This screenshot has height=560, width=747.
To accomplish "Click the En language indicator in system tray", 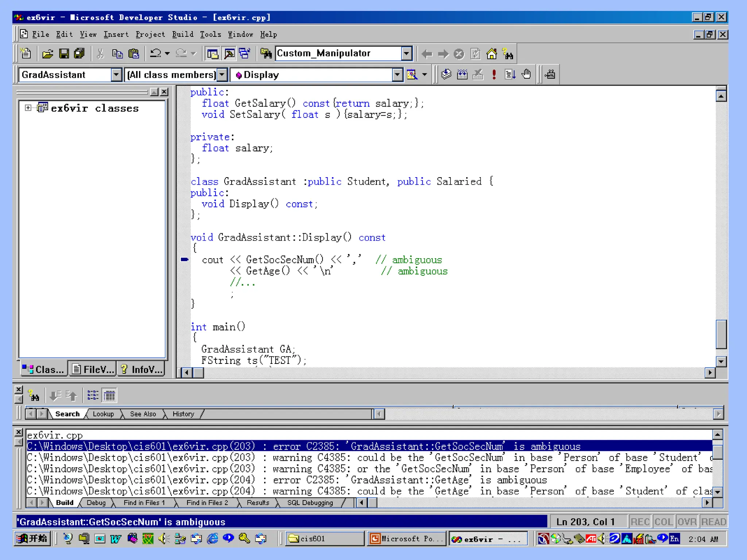I will (674, 538).
